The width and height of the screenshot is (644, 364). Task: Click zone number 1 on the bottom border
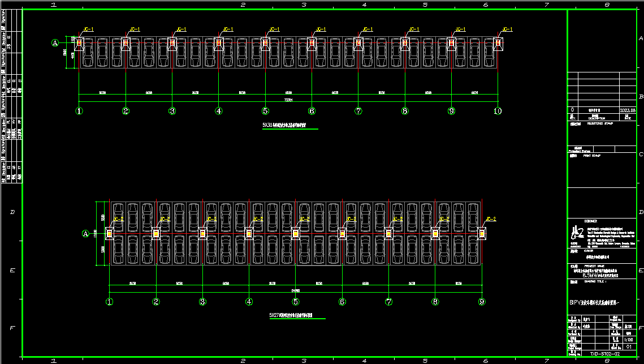click(x=53, y=361)
